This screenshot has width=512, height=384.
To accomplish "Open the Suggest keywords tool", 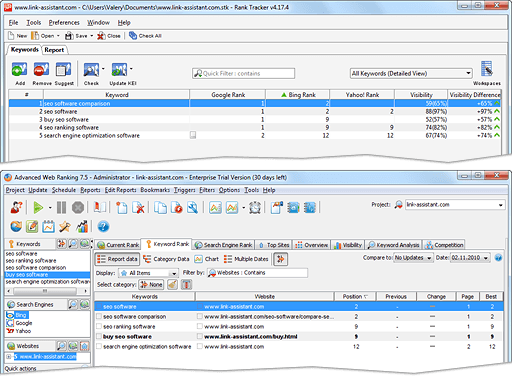I will (x=63, y=69).
